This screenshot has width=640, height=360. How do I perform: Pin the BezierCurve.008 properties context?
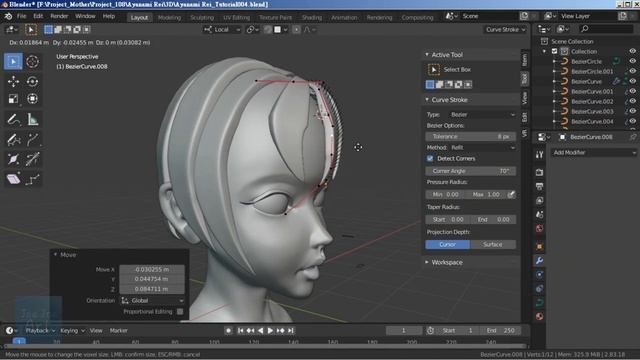[x=633, y=137]
